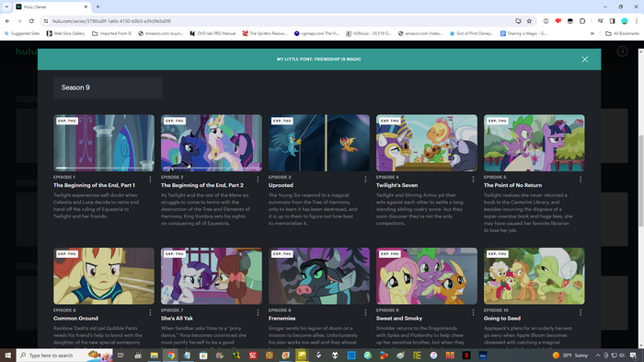644x362 pixels.
Task: Click the browser Forward arrow
Action: (19, 21)
